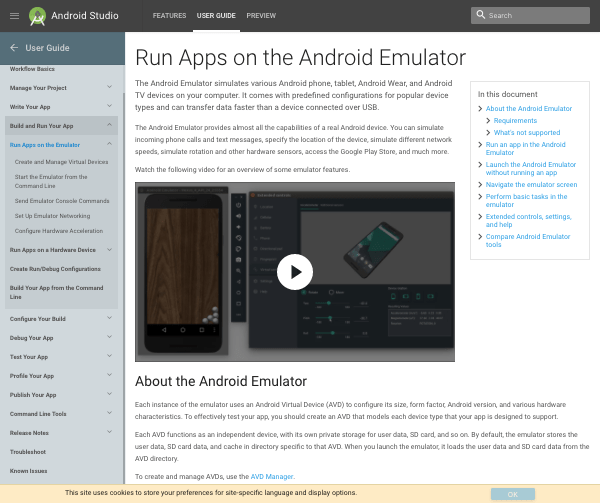Screen dimensions: 600x503
Task: Click the User Guide sidebar header
Action: click(47, 48)
